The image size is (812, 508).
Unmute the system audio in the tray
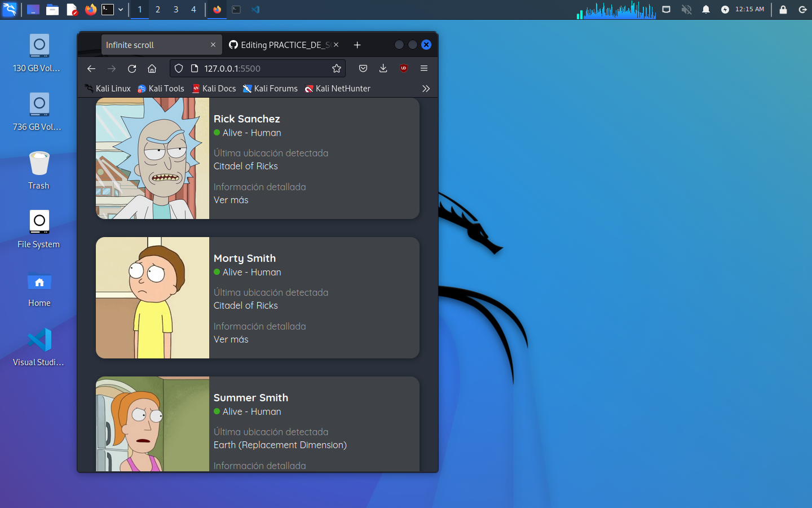(686, 9)
